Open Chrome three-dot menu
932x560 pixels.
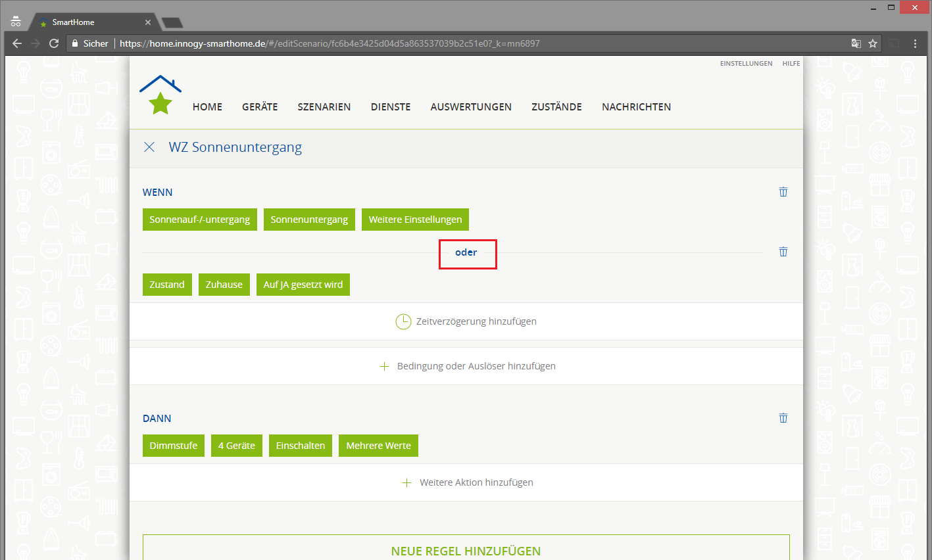915,43
